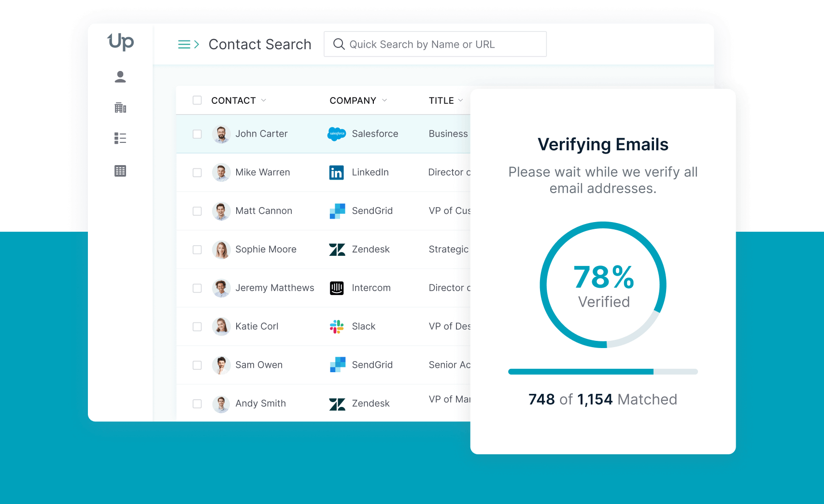Viewport: 824px width, 504px height.
Task: Click Andy Smith's avatar thumbnail
Action: 221,404
